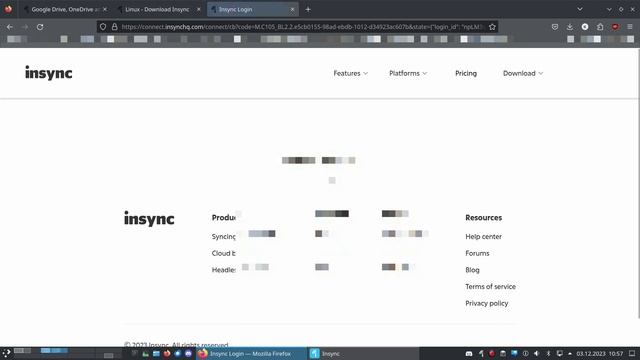List all tabs with the chevron button
640x360 pixels.
(580, 9)
